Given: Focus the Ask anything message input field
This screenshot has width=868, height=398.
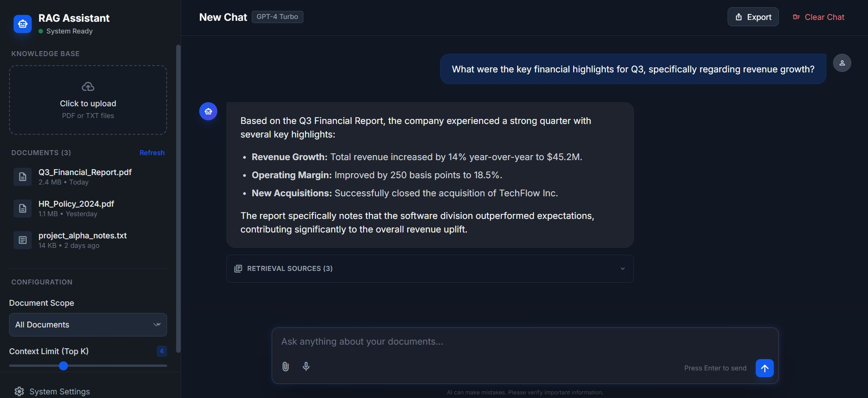Looking at the screenshot, I should pos(525,341).
